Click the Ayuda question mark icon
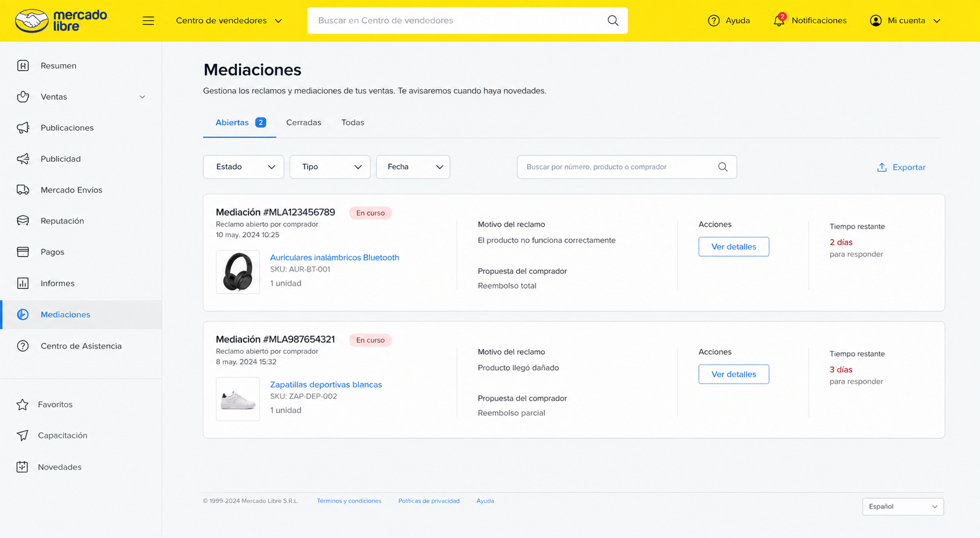This screenshot has height=538, width=980. pyautogui.click(x=714, y=21)
